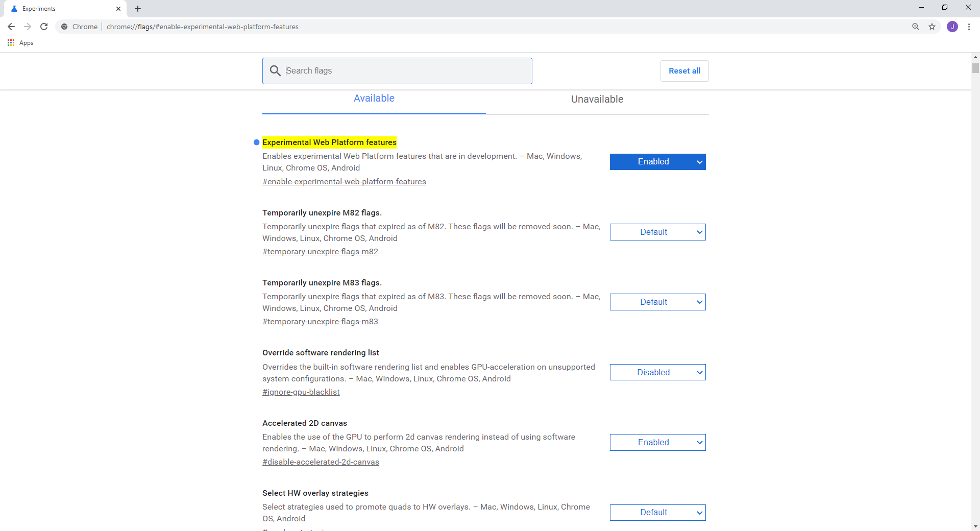
Task: Open the M82 flags Default dropdown
Action: pyautogui.click(x=658, y=232)
